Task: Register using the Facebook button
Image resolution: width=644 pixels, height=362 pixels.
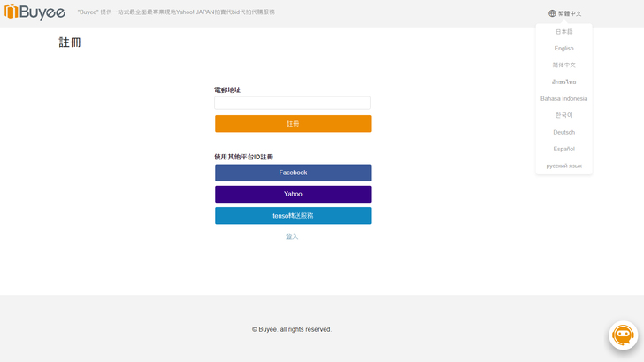Action: (293, 173)
